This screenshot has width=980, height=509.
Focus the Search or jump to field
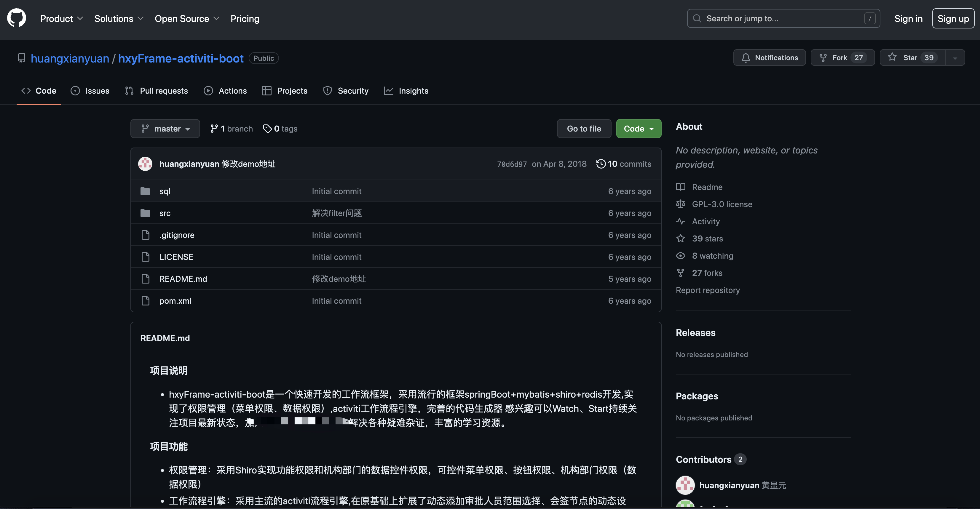783,19
